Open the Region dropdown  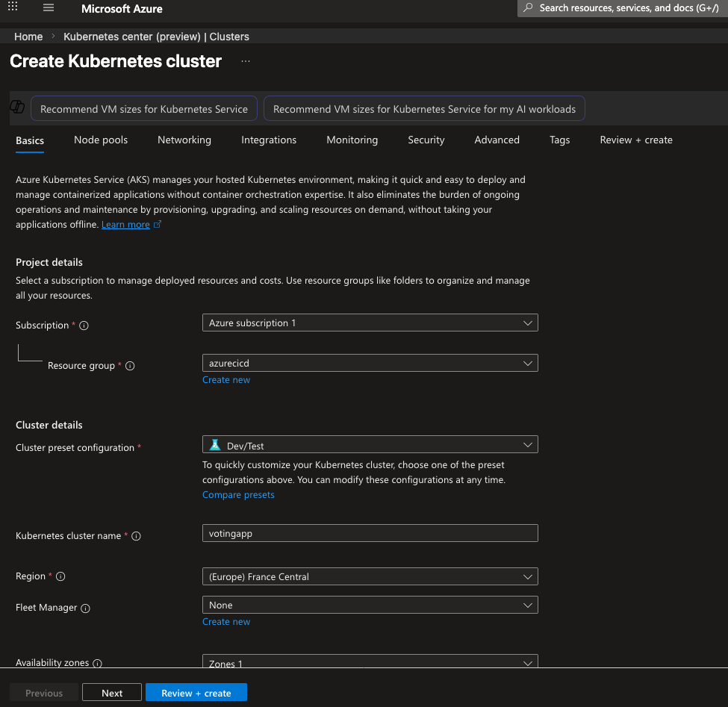(x=370, y=577)
